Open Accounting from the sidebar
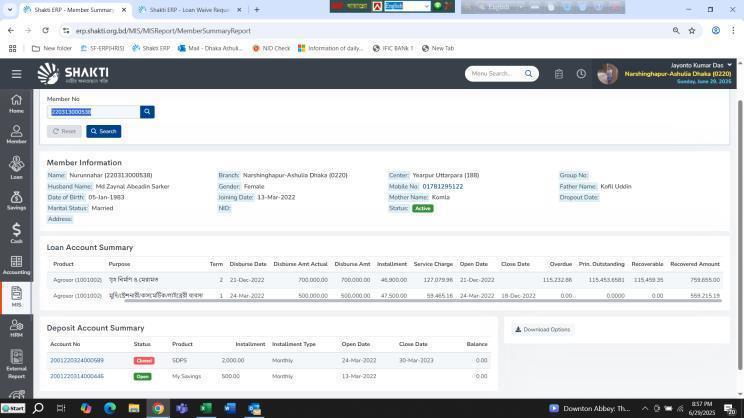This screenshot has width=744, height=418. (16, 265)
